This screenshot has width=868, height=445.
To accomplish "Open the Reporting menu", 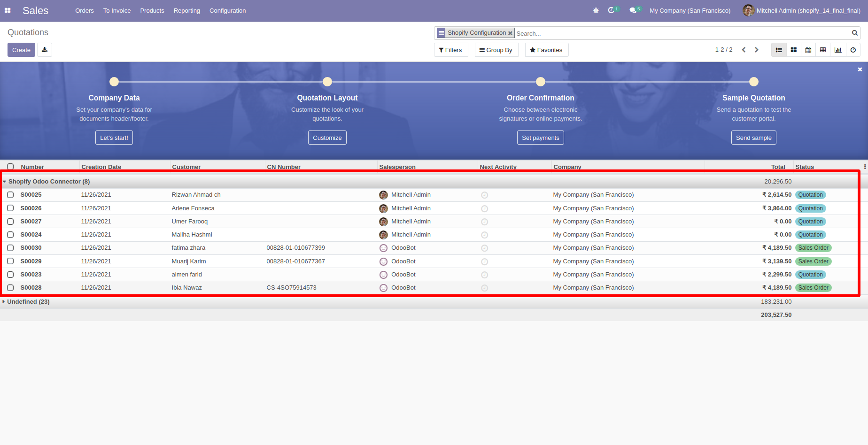I will pyautogui.click(x=187, y=10).
